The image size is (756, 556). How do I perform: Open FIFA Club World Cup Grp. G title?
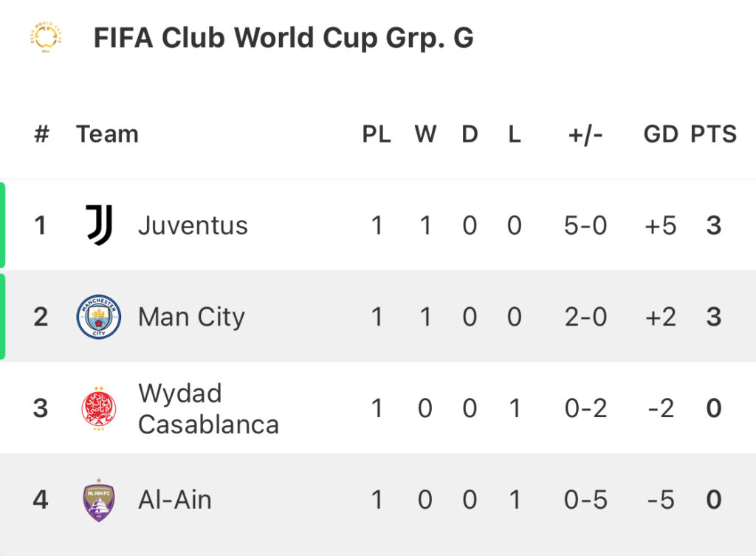click(283, 38)
